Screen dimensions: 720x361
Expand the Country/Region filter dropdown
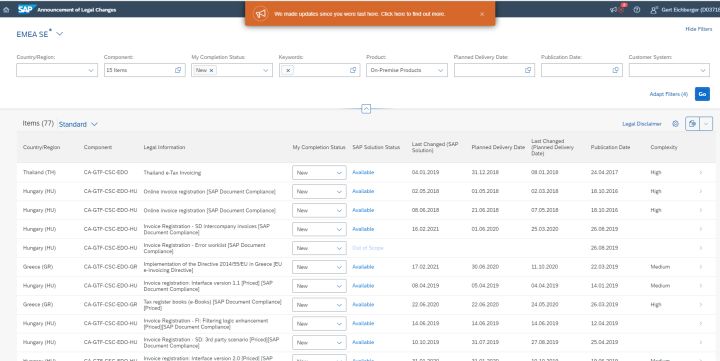(91, 70)
